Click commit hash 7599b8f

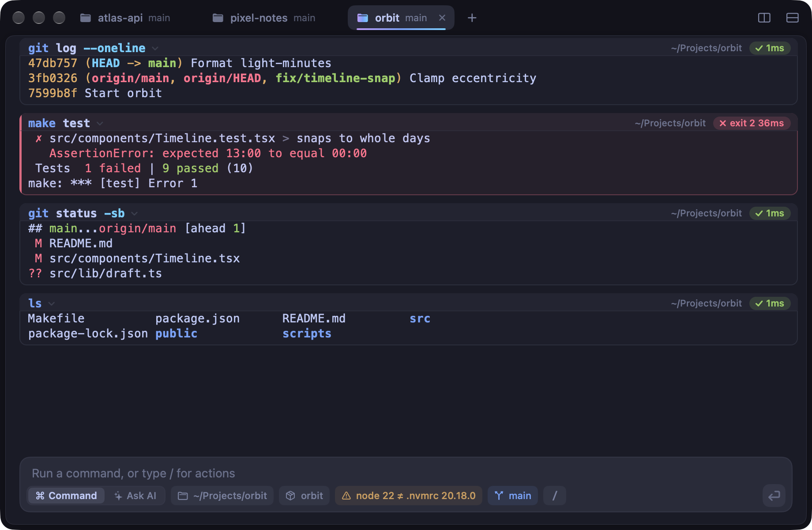click(x=53, y=93)
